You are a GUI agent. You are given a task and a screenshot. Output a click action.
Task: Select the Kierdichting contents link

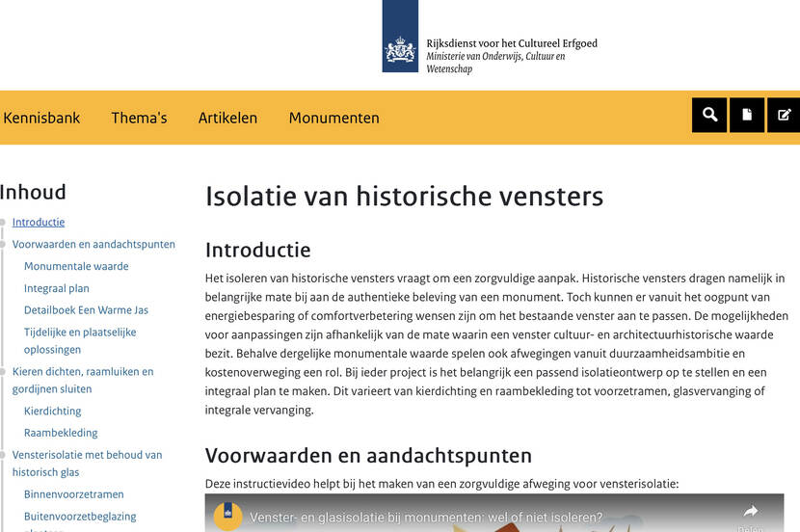click(x=53, y=412)
